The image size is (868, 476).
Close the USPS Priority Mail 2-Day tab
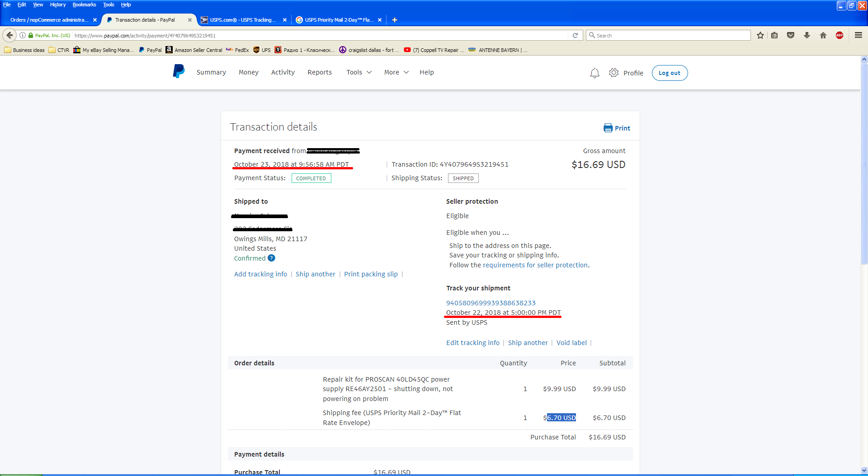[x=380, y=20]
